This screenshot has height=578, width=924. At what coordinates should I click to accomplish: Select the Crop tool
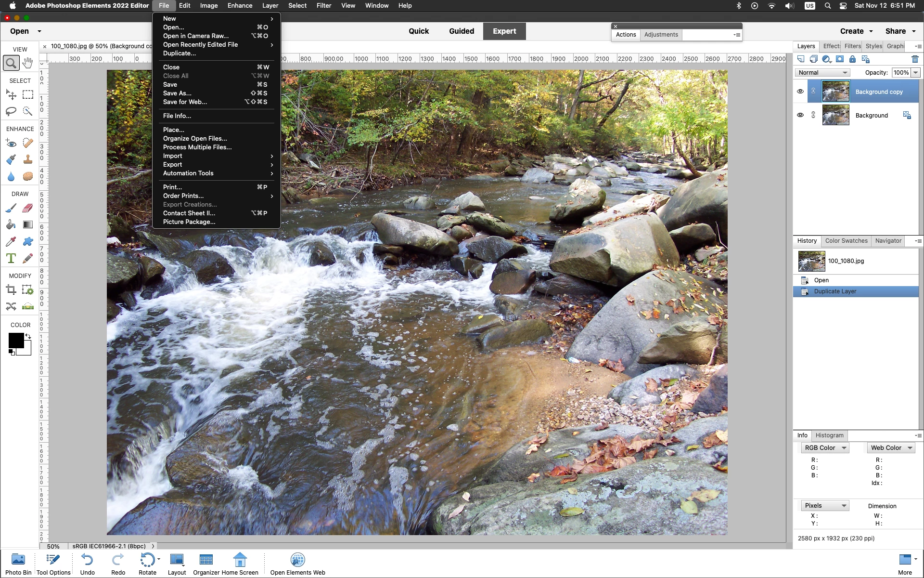click(x=11, y=290)
